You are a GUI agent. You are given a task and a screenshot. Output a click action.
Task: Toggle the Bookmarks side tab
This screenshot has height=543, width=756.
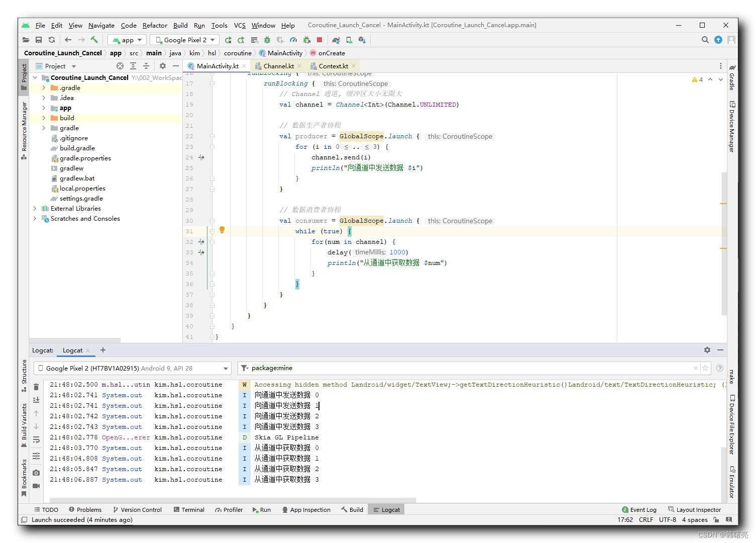pos(24,478)
